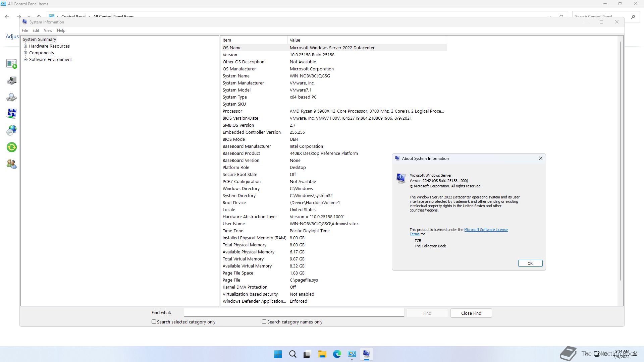Select Hardware Resources label in tree
Viewport: 644px width, 362px height.
tap(49, 46)
